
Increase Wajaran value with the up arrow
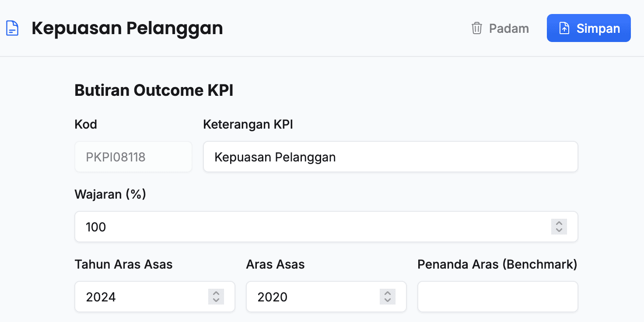point(559,223)
